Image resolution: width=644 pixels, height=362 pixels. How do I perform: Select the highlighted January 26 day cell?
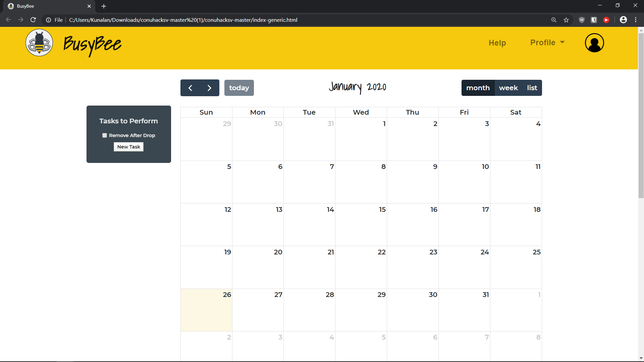(206, 310)
